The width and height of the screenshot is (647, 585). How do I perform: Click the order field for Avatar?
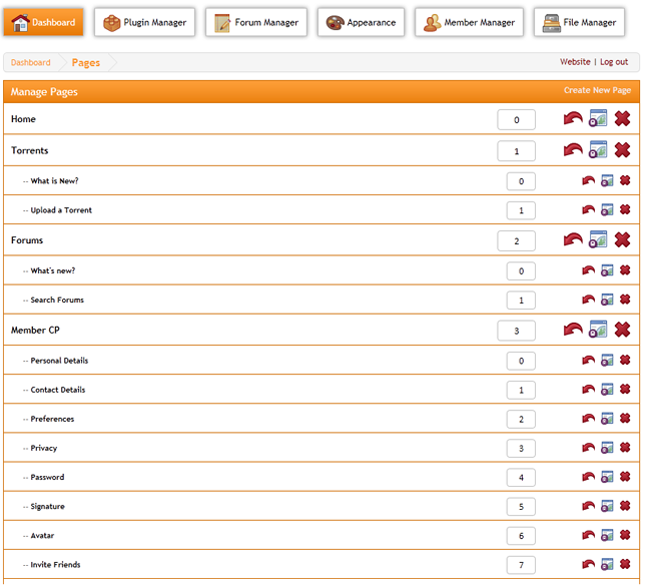521,536
